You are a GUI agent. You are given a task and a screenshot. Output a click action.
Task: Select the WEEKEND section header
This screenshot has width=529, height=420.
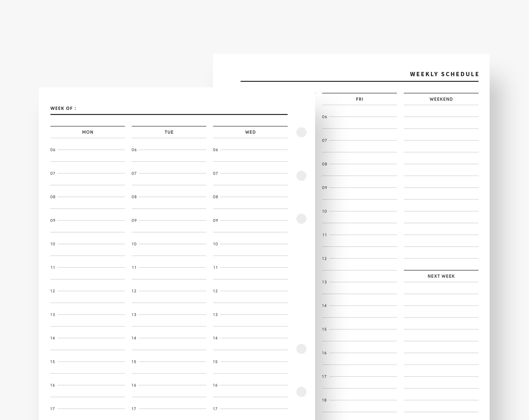(x=441, y=99)
